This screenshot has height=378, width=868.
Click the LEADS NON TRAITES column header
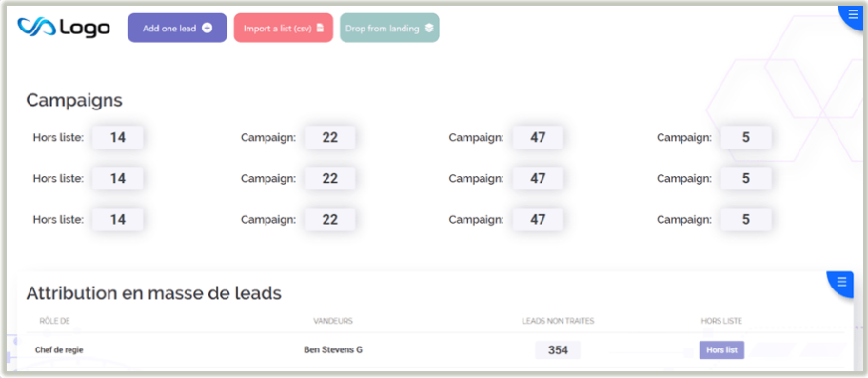click(x=558, y=321)
